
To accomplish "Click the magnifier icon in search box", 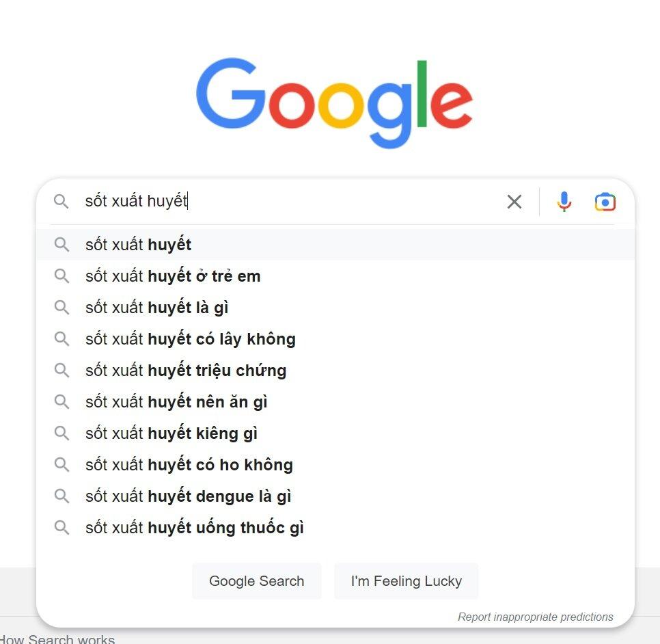I will tap(61, 202).
